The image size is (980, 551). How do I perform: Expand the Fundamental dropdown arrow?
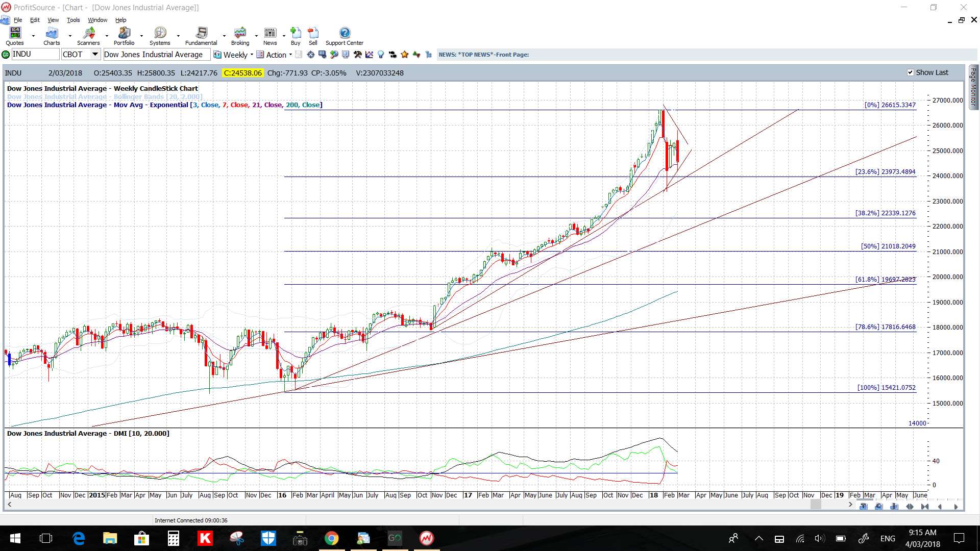pos(224,36)
